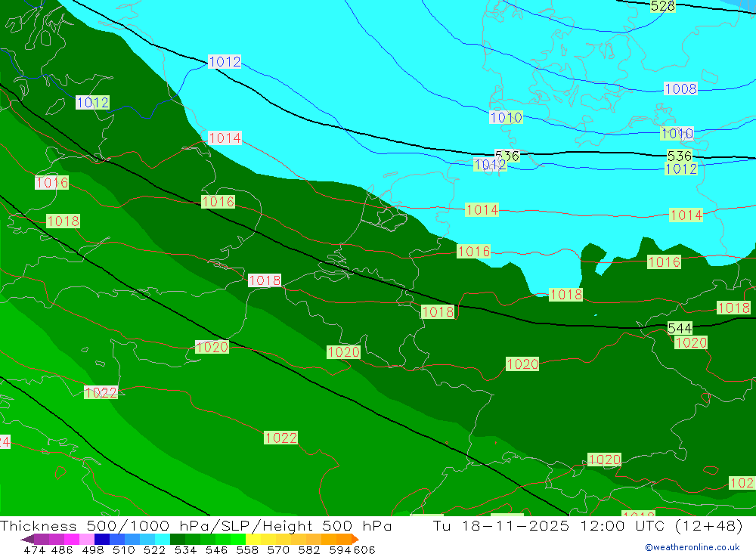Click the map title 'Thickness 500/1000 hPa/SLP/Height 500 hPa'
The image size is (756, 554).
pos(196,525)
